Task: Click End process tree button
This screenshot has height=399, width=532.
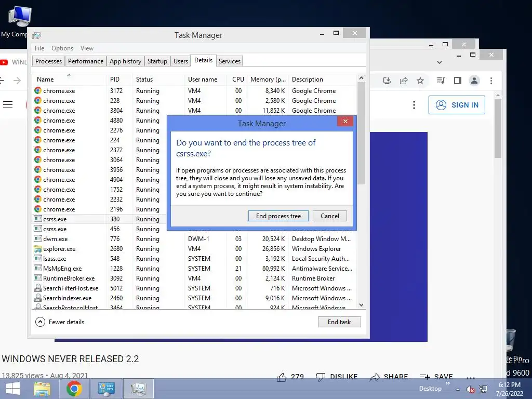Action: coord(278,216)
